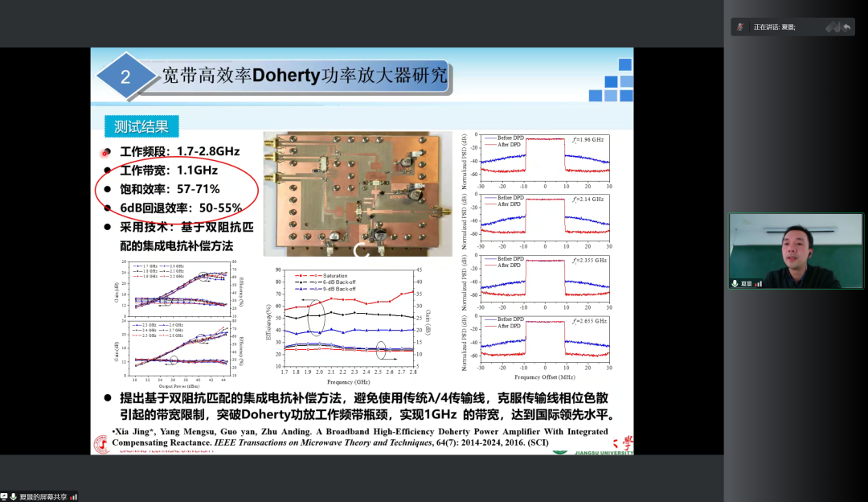
Task: Click the upper gain versus output power graph
Action: (179, 287)
